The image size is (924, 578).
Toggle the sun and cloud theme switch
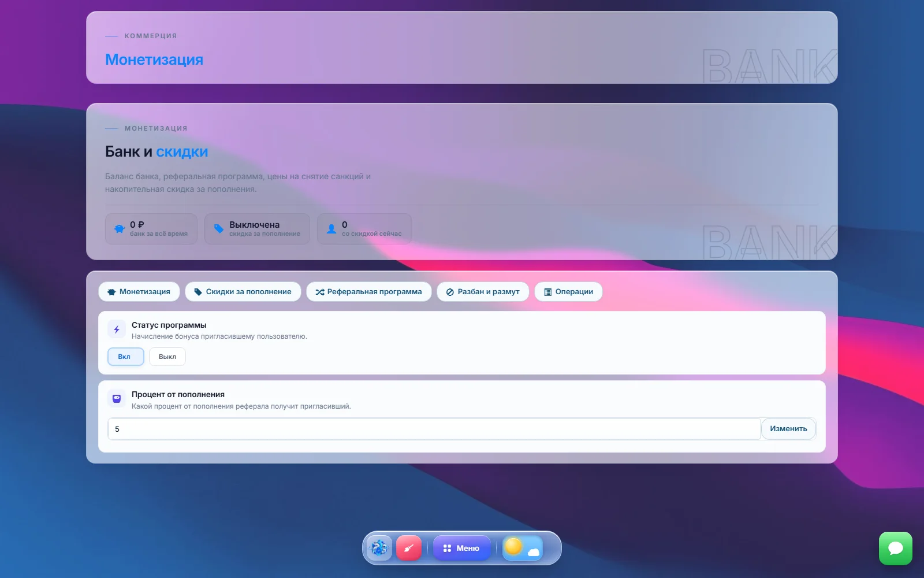(x=523, y=548)
